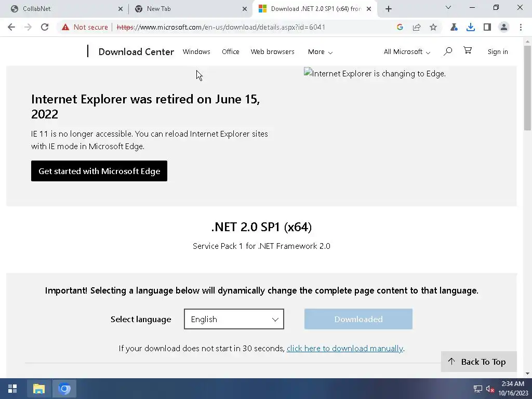The height and width of the screenshot is (399, 532).
Task: Open Chrome Labs flask icon
Action: pos(454,27)
